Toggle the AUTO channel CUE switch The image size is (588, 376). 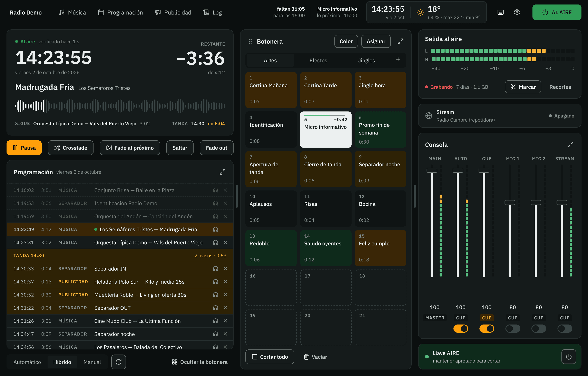pyautogui.click(x=461, y=329)
